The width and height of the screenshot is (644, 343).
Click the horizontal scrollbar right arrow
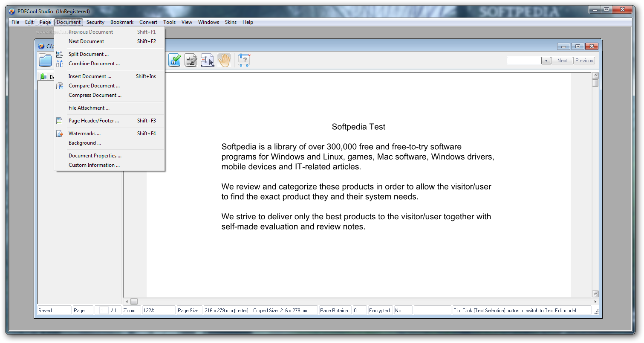pyautogui.click(x=595, y=302)
